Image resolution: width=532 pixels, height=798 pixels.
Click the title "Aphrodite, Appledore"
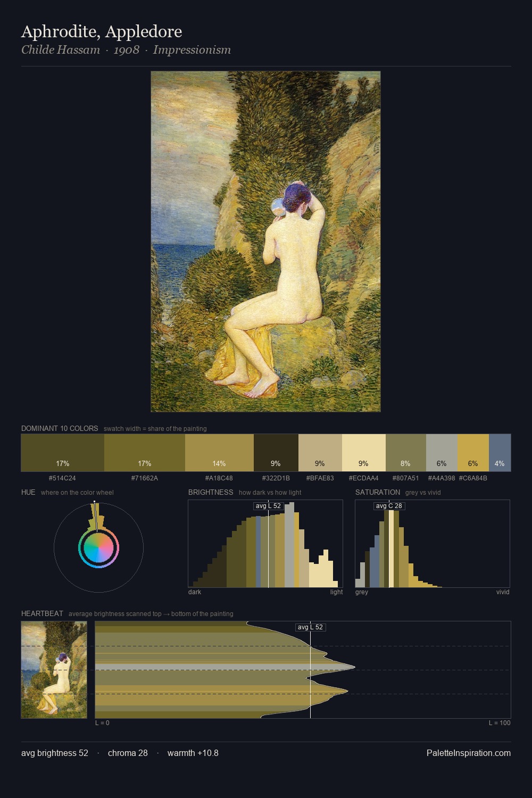[102, 32]
